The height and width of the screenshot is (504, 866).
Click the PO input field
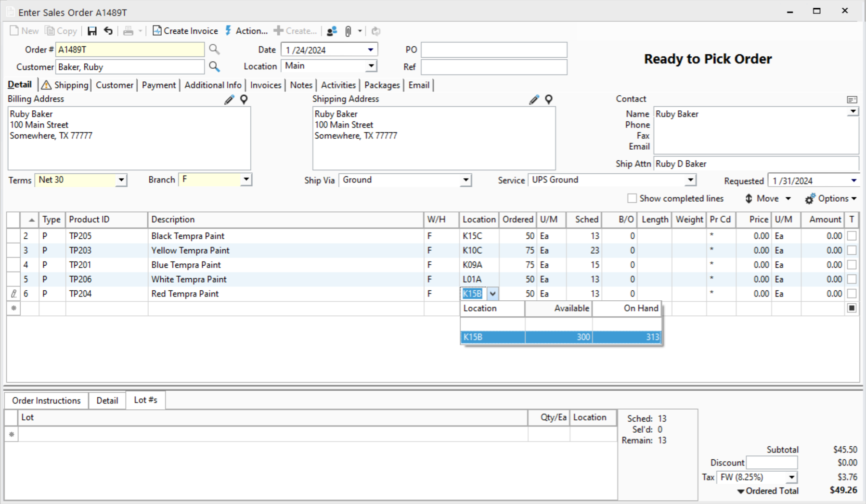point(494,50)
